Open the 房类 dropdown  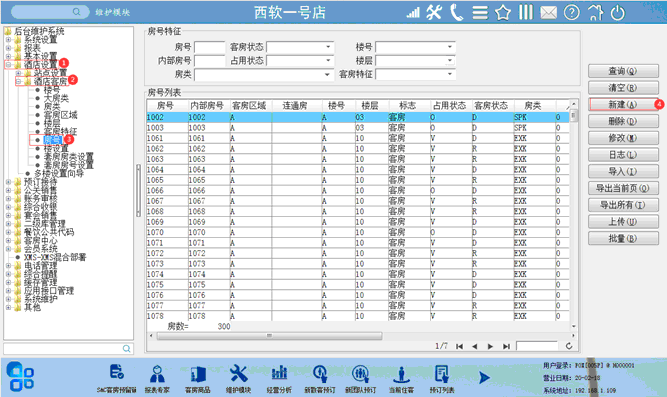tap(327, 74)
